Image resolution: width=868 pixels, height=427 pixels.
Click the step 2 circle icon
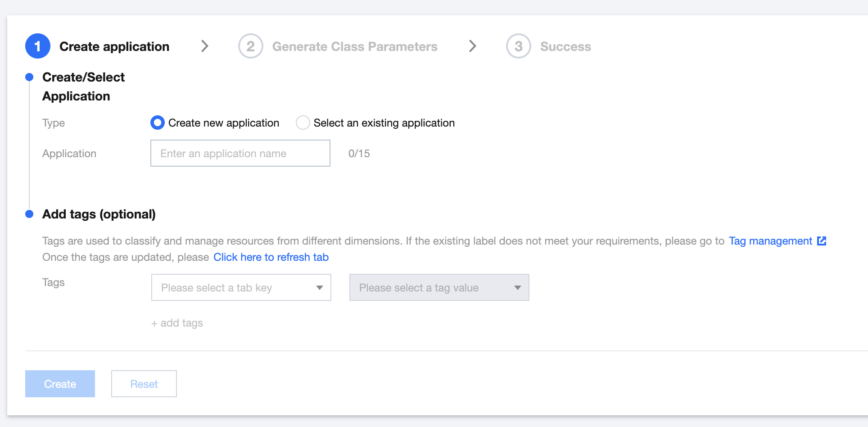tap(250, 46)
